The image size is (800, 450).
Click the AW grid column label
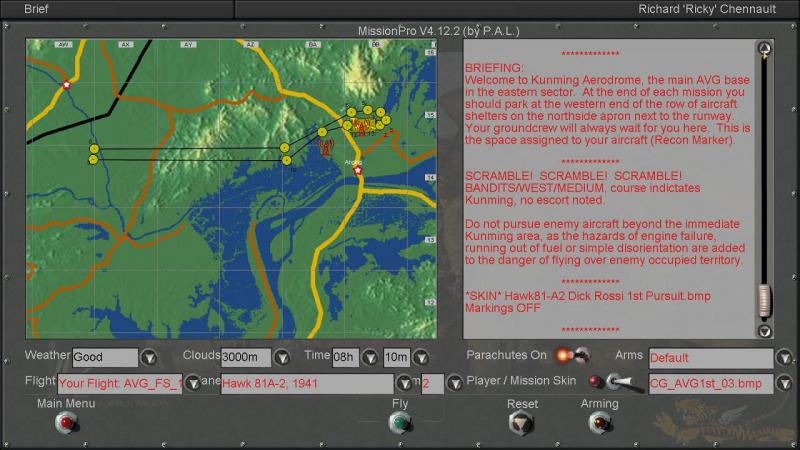tap(63, 44)
